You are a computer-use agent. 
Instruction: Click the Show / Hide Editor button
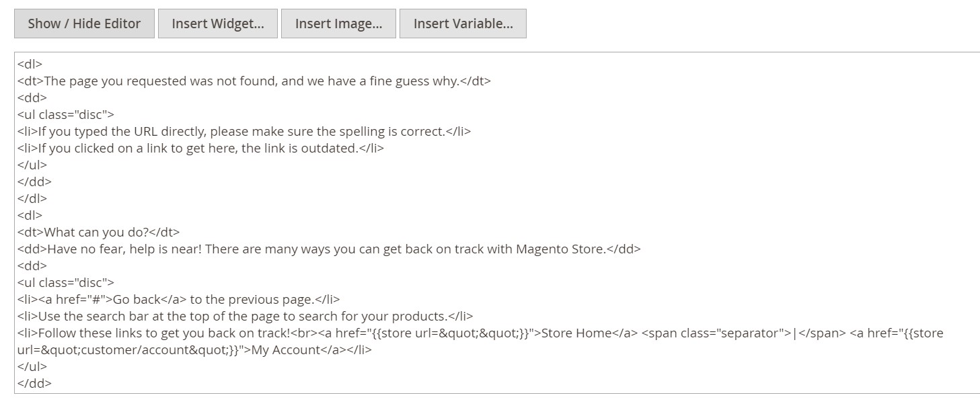click(84, 24)
